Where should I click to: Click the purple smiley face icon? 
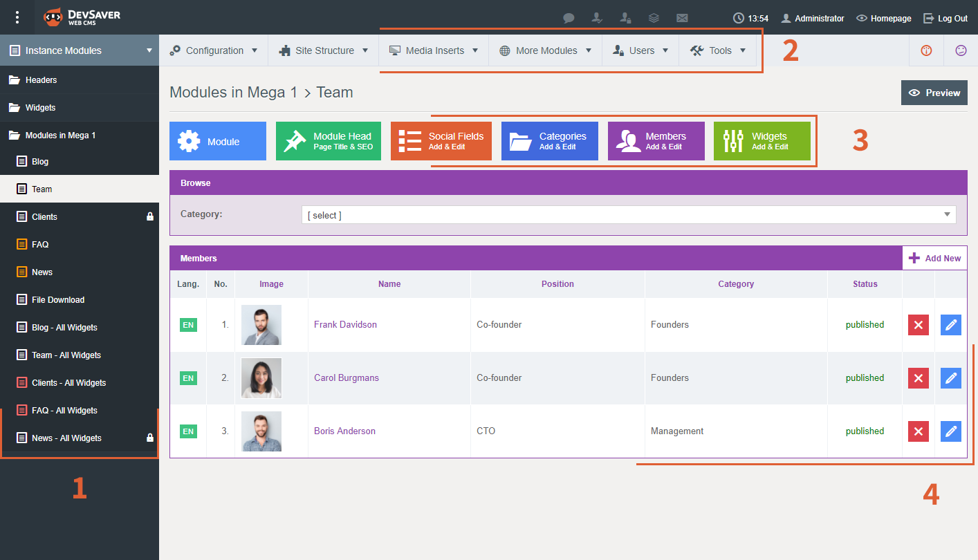(961, 50)
